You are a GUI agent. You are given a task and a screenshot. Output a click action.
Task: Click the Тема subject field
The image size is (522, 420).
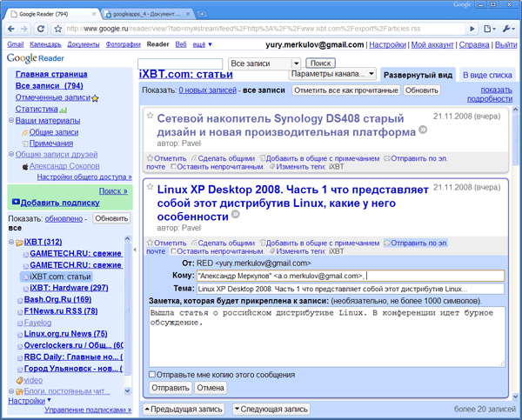[x=351, y=289]
